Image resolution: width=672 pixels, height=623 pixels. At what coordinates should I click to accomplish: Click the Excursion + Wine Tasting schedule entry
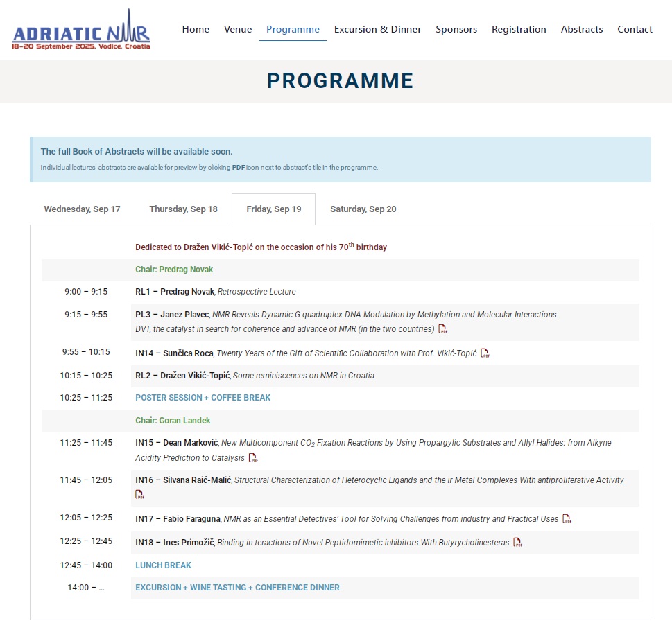click(x=237, y=588)
